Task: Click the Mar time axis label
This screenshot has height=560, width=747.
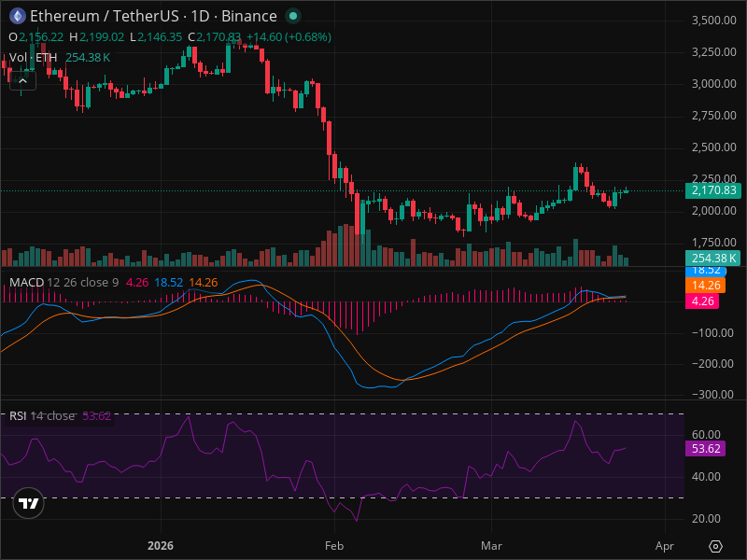Action: pyautogui.click(x=491, y=546)
